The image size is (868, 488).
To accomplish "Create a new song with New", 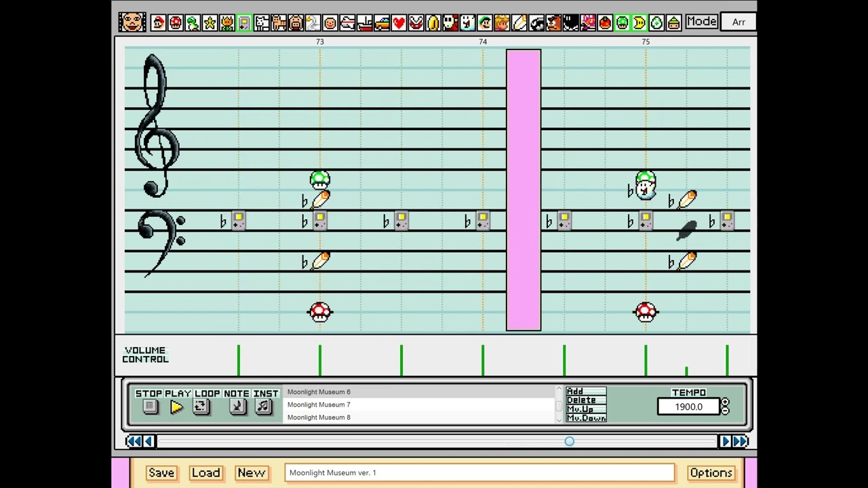I will pos(251,472).
